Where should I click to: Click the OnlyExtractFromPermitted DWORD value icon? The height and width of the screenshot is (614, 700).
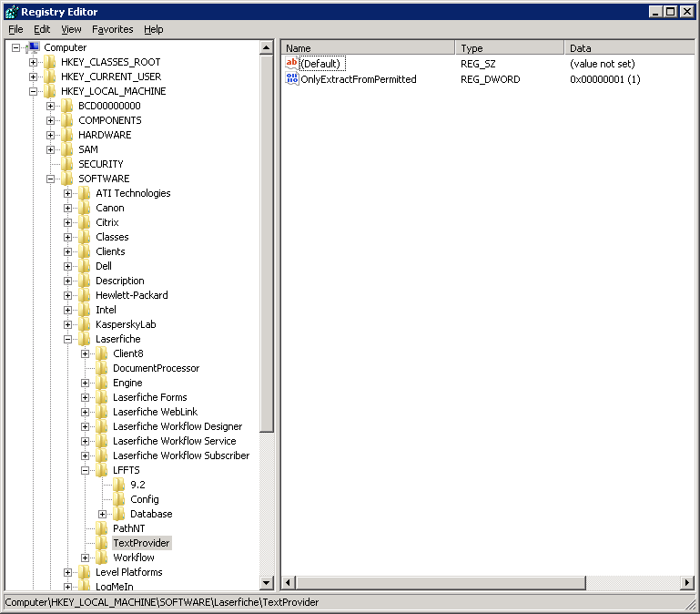(x=292, y=79)
